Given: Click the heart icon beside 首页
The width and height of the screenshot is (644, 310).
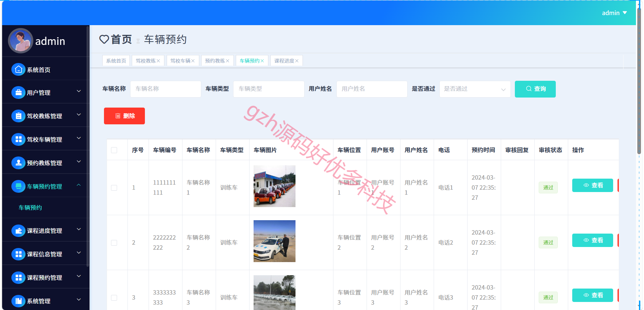Looking at the screenshot, I should tap(104, 40).
